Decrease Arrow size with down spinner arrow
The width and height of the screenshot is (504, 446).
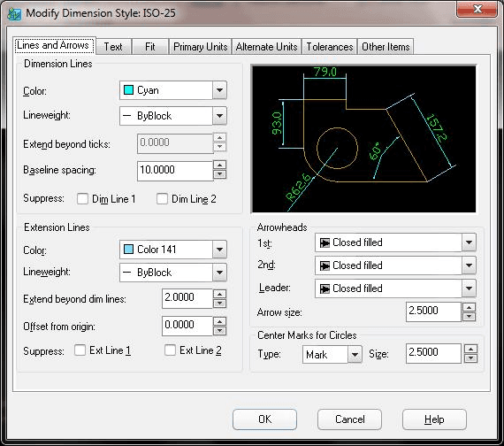coord(470,317)
